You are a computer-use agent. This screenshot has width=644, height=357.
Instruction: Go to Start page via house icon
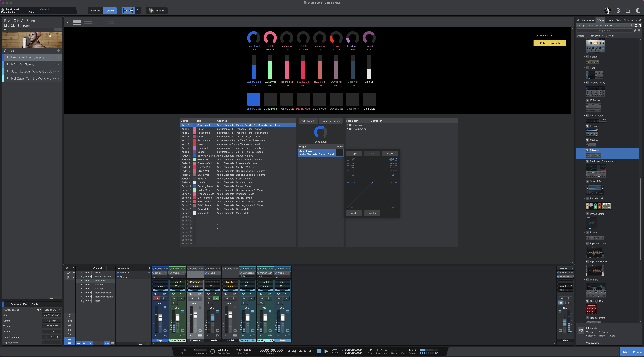click(628, 10)
